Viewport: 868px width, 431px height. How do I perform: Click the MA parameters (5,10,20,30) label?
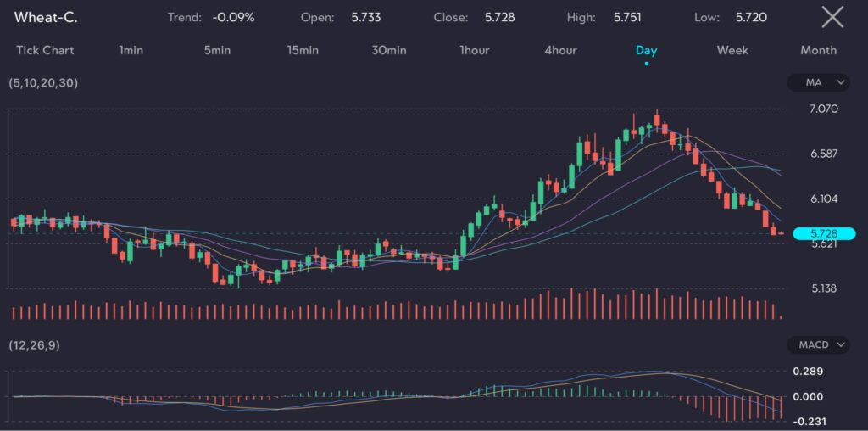click(42, 83)
